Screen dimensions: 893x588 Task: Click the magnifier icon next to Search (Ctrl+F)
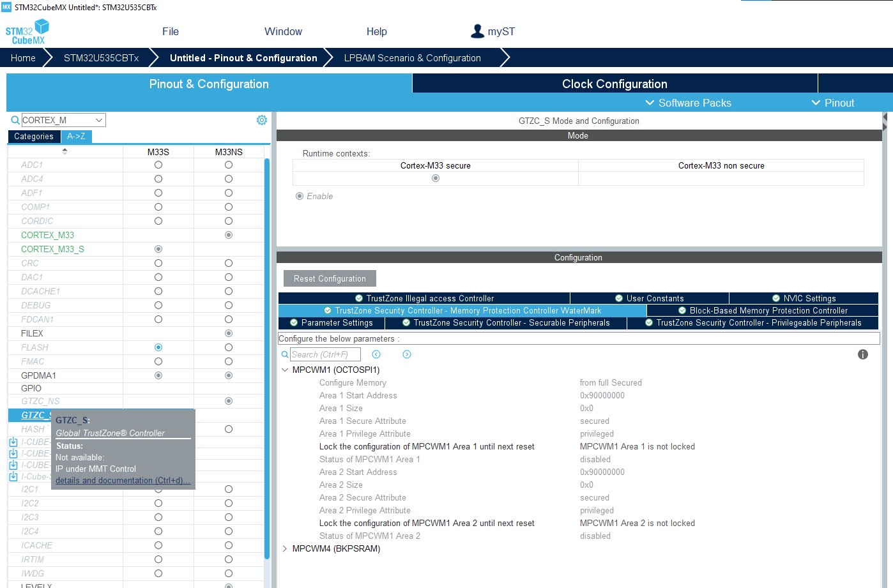tap(285, 354)
